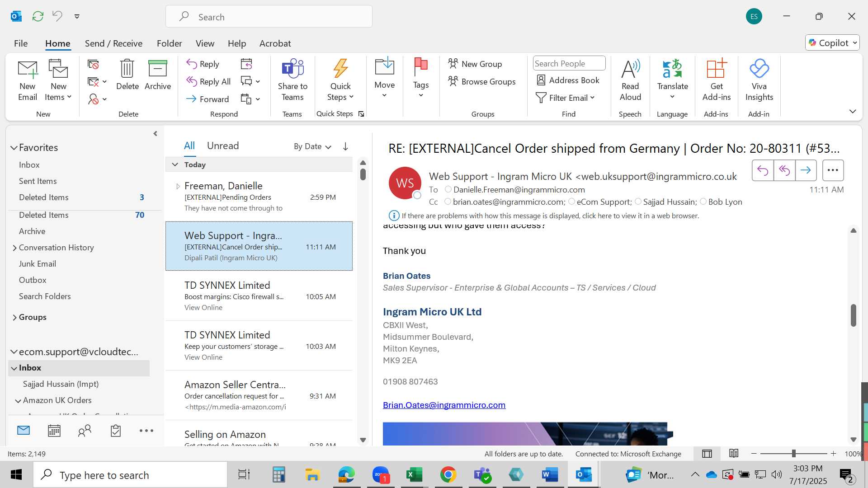Open Tasks view in navigation bar

pos(116,431)
